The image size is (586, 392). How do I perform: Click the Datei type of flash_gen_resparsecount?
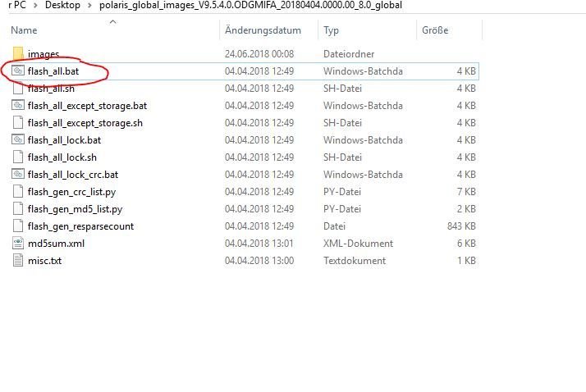[x=334, y=226]
